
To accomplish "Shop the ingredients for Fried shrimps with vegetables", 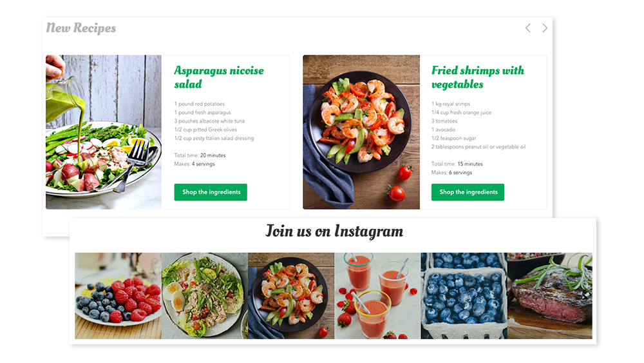I will [x=468, y=192].
